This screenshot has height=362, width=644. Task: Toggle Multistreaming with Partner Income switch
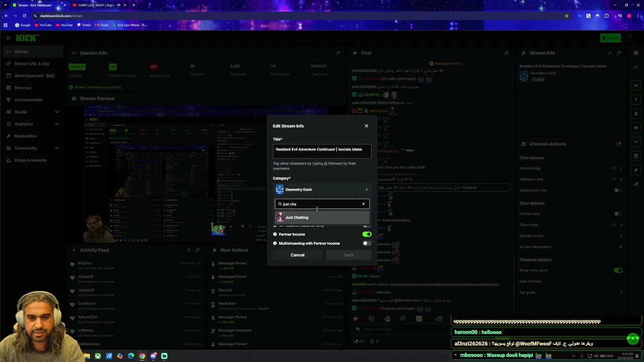coord(367,243)
